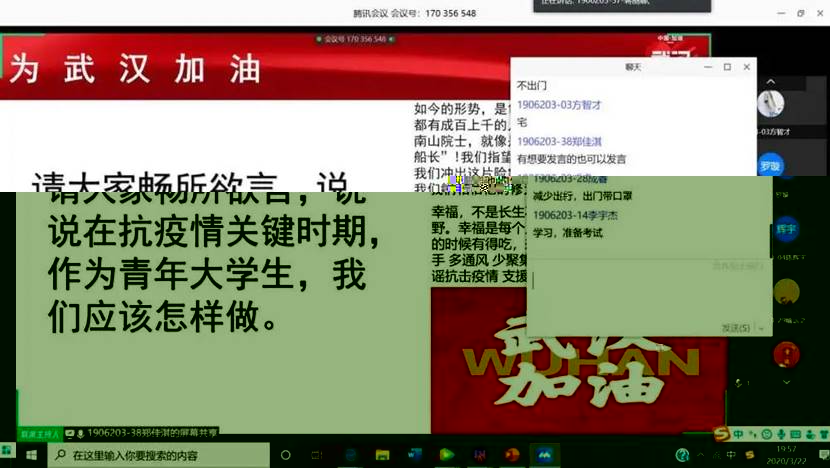Click the Sogou S icon in system tray
830x468 pixels.
coord(750,455)
